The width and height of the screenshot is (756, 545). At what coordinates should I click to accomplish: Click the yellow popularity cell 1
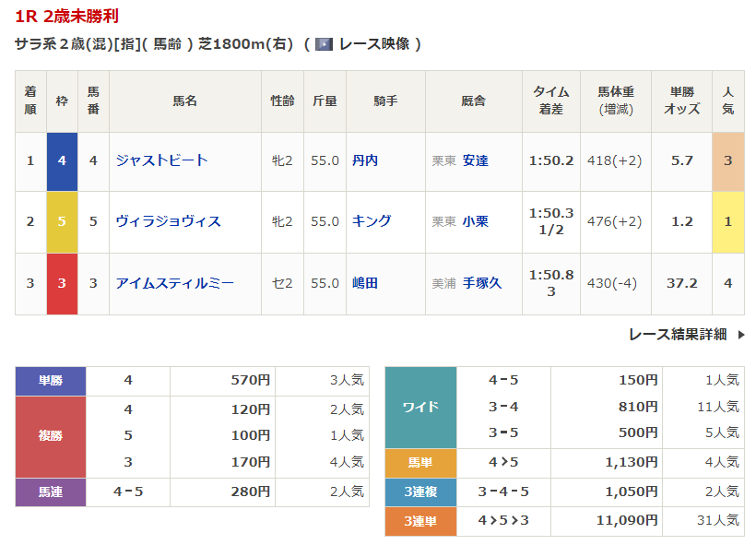tap(728, 222)
